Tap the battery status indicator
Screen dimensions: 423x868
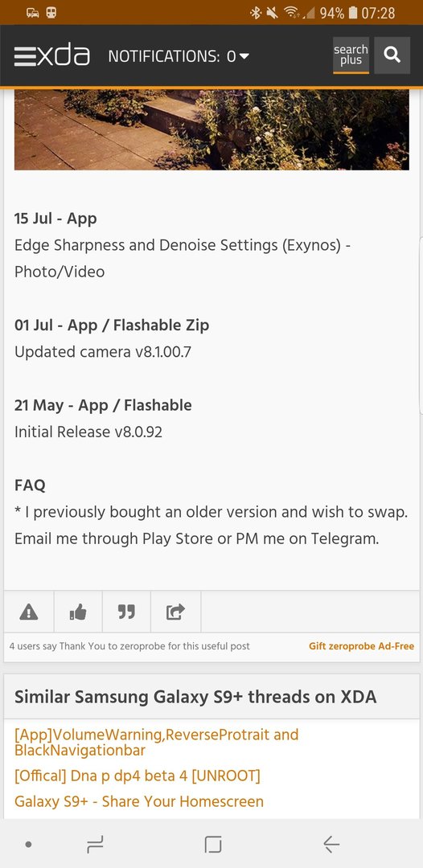click(353, 13)
